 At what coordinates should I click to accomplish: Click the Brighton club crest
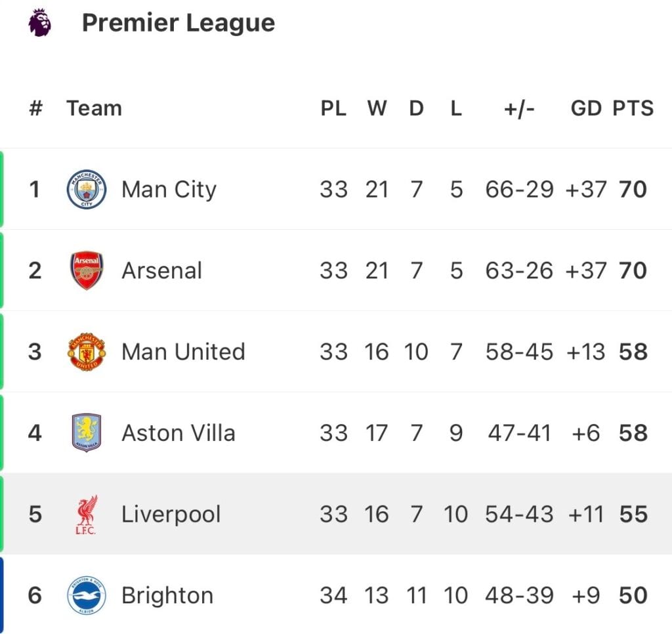[87, 595]
